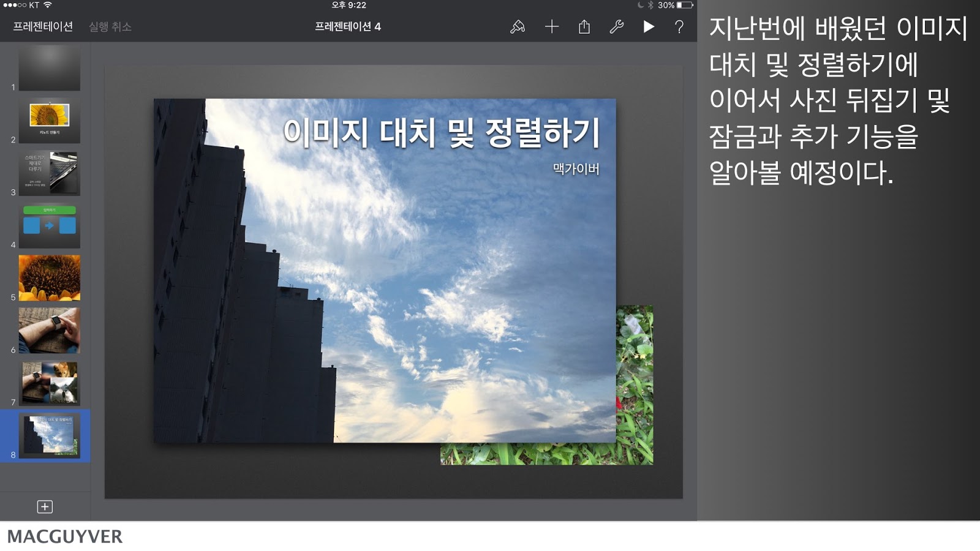Go back to 프레젠테이션 document list
The width and height of the screenshot is (980, 551).
[43, 26]
